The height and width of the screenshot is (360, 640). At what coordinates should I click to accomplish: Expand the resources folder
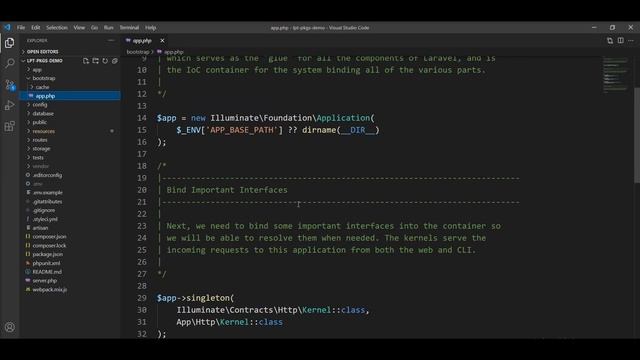tap(70, 131)
